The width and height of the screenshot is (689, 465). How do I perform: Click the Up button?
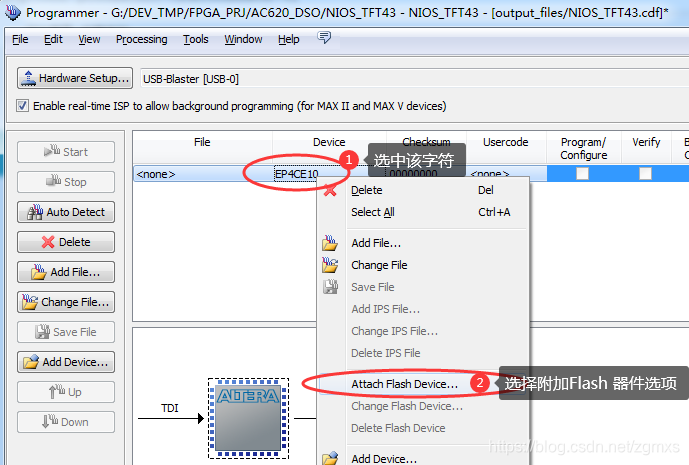[x=66, y=392]
